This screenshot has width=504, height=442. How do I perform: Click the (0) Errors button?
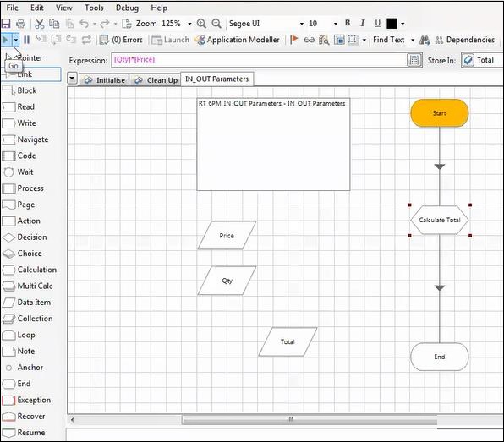click(x=121, y=40)
